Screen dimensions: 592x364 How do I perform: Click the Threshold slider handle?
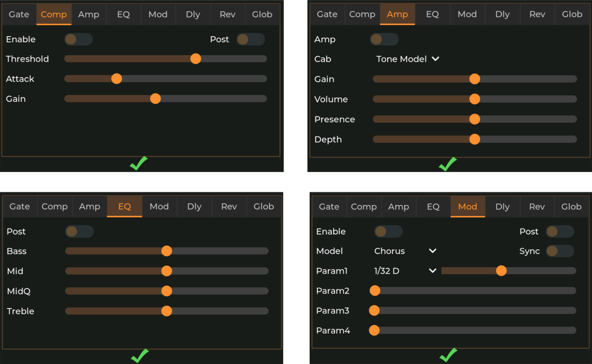click(196, 59)
